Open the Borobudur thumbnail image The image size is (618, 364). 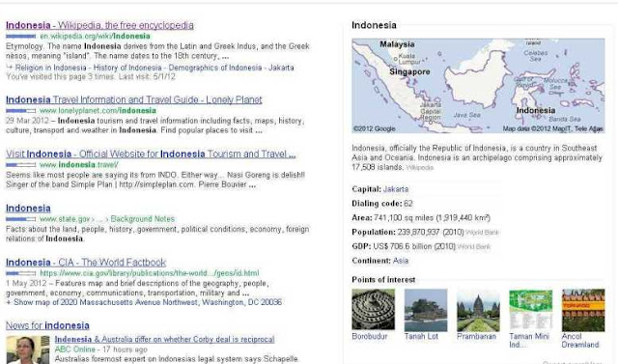pyautogui.click(x=373, y=309)
